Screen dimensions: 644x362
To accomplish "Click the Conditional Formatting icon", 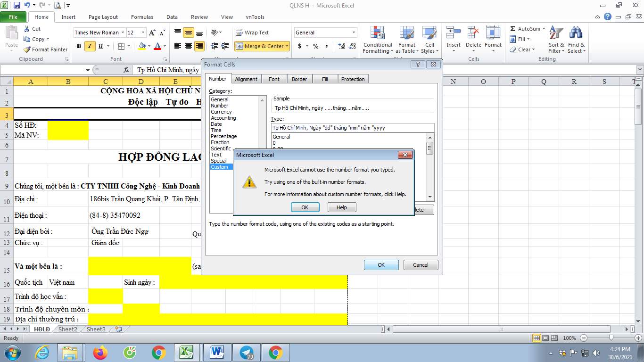I will [x=377, y=33].
